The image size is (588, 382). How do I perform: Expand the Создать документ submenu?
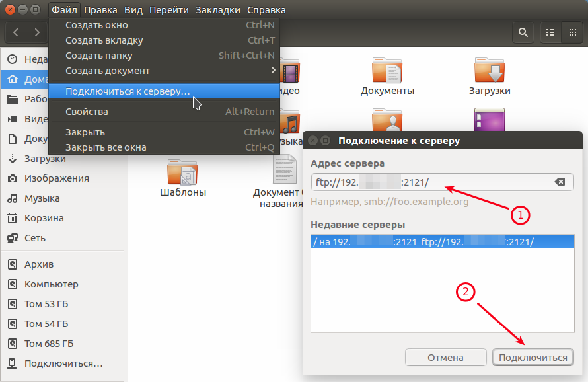(165, 71)
